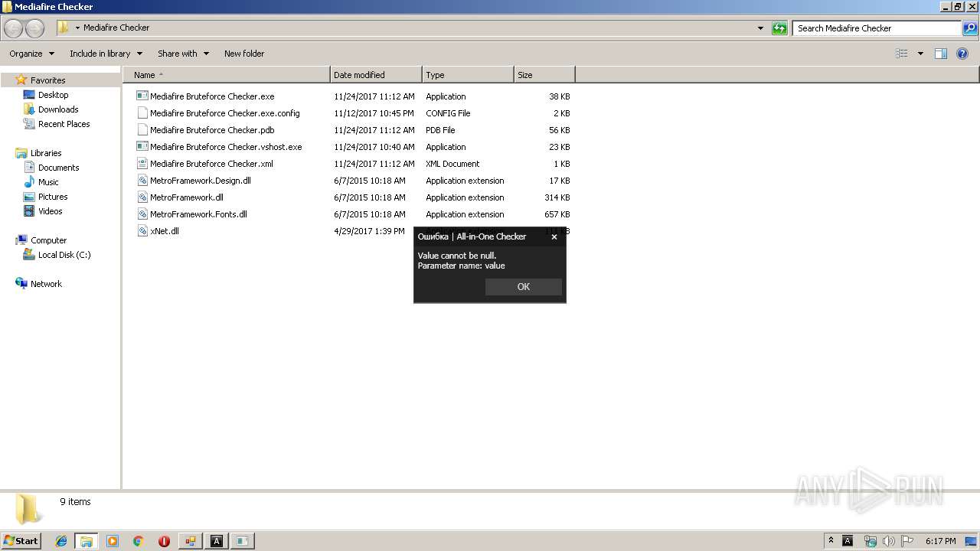Sort by Name column header
The width and height of the screenshot is (980, 551).
(226, 75)
